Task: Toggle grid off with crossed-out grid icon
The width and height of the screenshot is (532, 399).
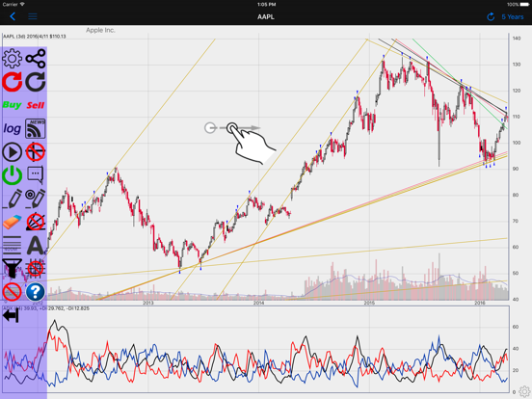Action: tap(36, 269)
